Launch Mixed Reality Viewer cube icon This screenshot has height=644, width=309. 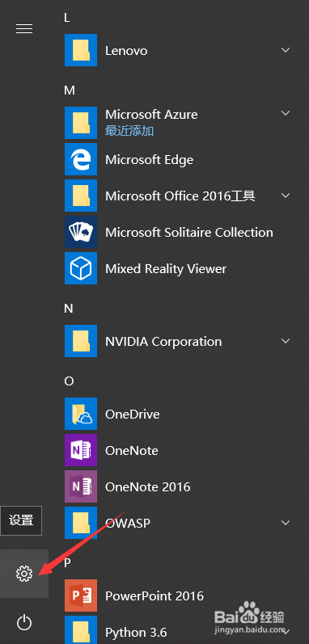(x=81, y=268)
